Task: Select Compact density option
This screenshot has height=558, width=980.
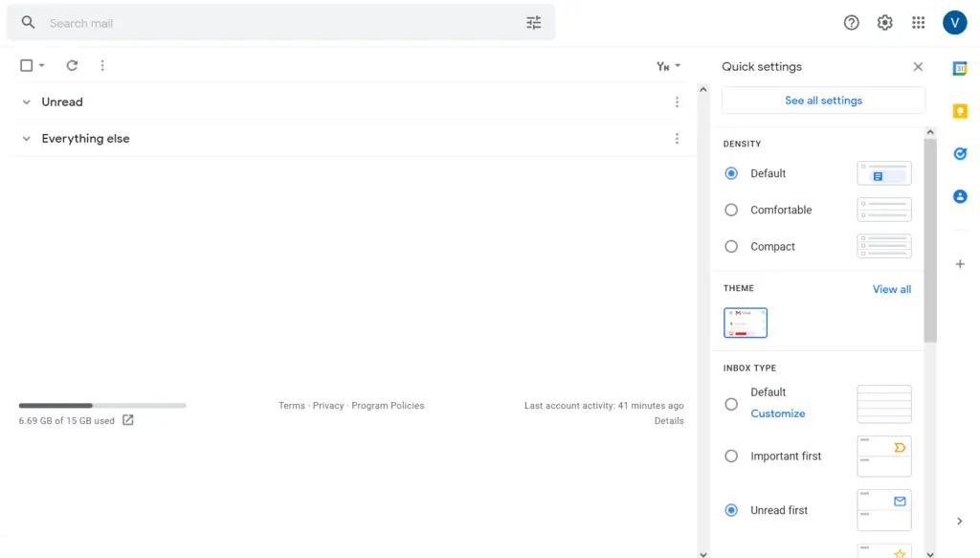Action: (730, 246)
